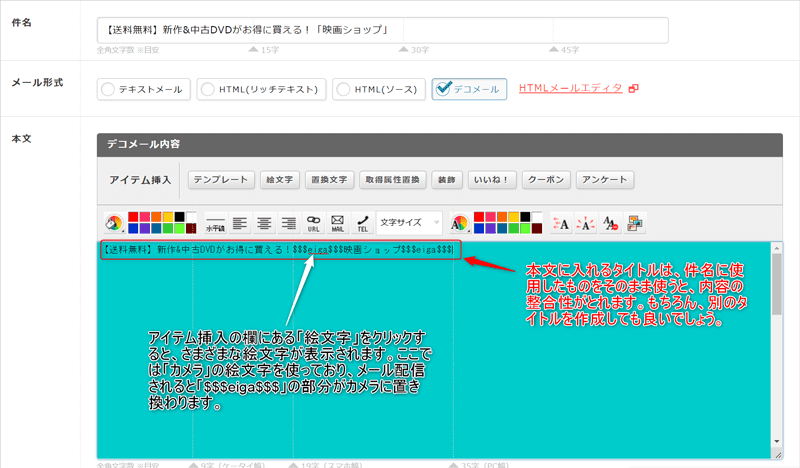Open the HTMLメールエディタ link

570,88
